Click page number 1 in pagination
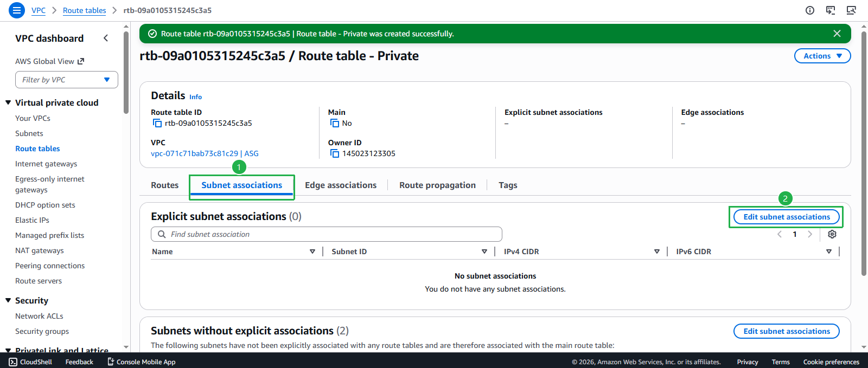 [x=795, y=234]
